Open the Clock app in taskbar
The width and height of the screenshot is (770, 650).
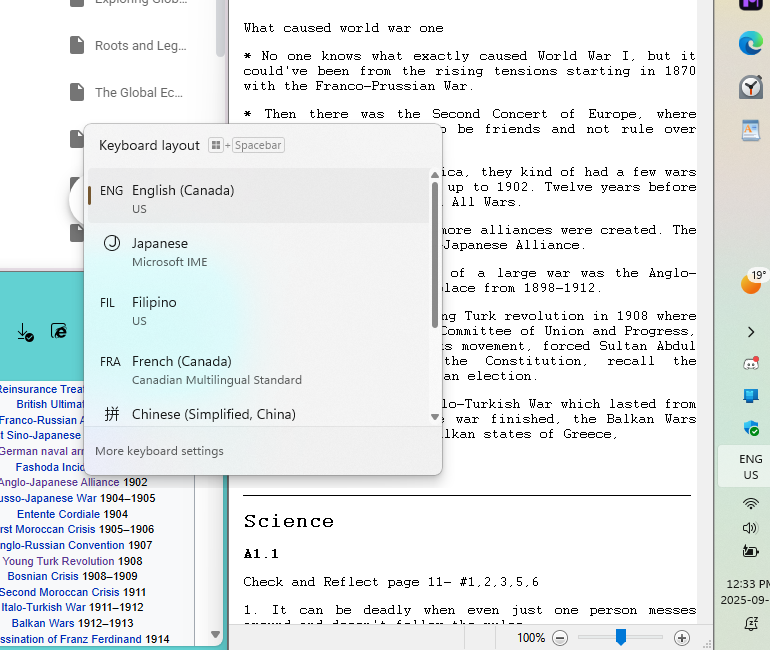[x=750, y=87]
